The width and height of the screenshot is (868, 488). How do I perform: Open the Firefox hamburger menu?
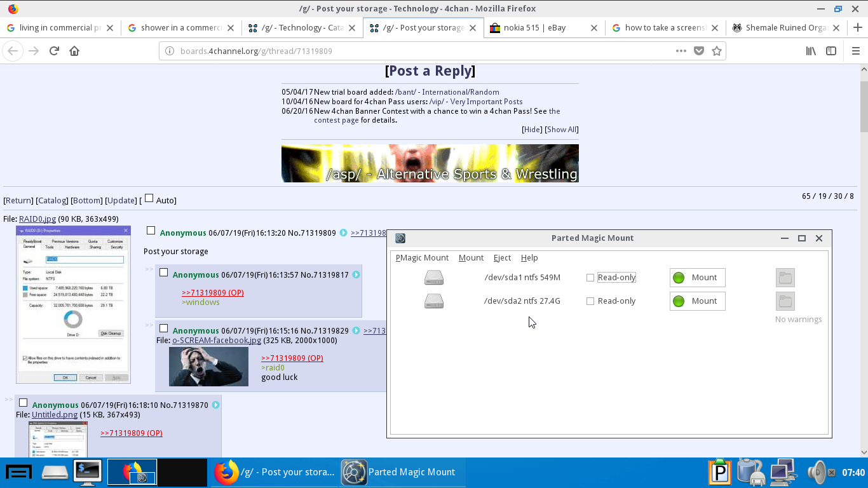pos(855,51)
